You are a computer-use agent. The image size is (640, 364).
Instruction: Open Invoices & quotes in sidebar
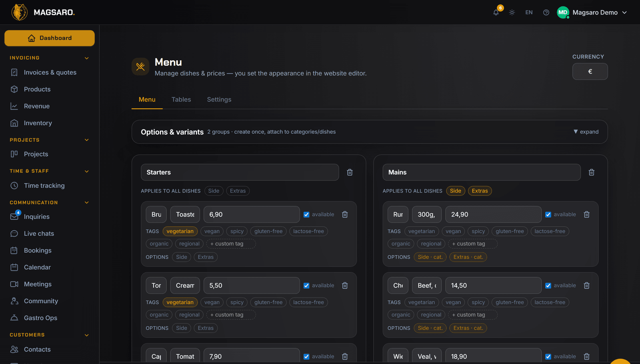click(x=50, y=72)
